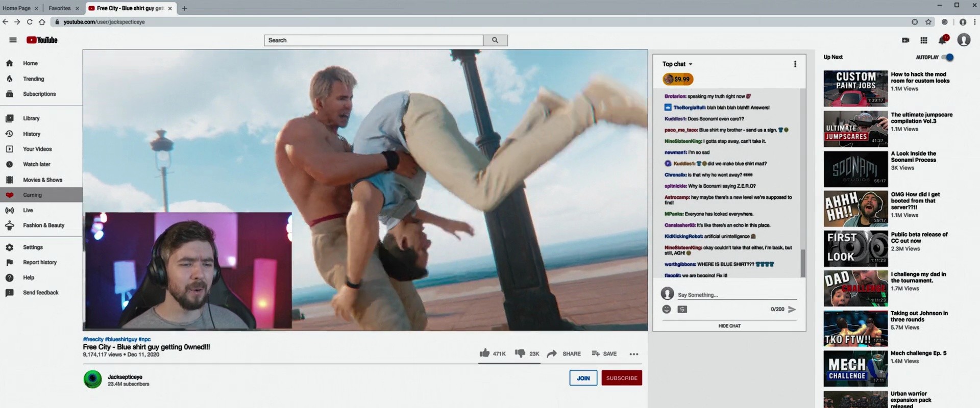Screen dimensions: 980x408
Task: Click the Join membership button
Action: (583, 378)
